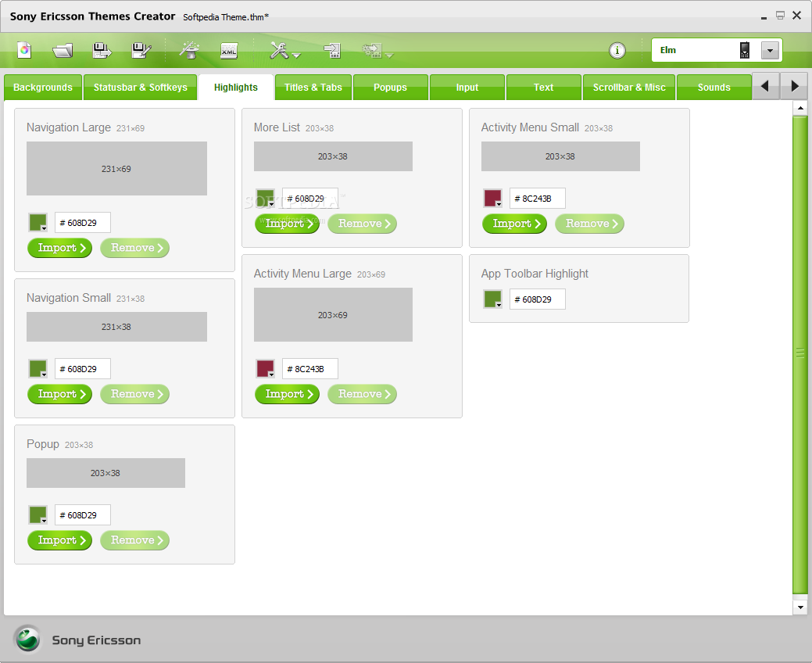Open the Titles & Tabs tab
The height and width of the screenshot is (663, 812).
313,87
